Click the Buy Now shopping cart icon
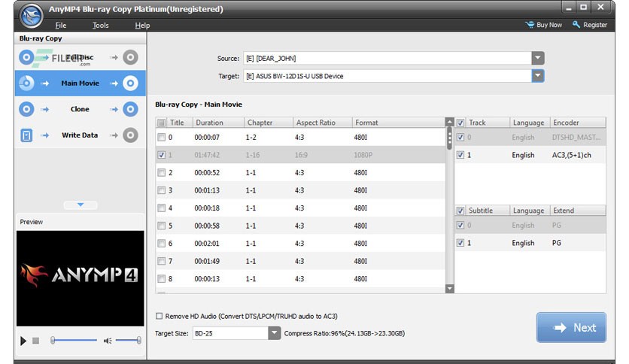This screenshot has height=364, width=629. tap(530, 25)
